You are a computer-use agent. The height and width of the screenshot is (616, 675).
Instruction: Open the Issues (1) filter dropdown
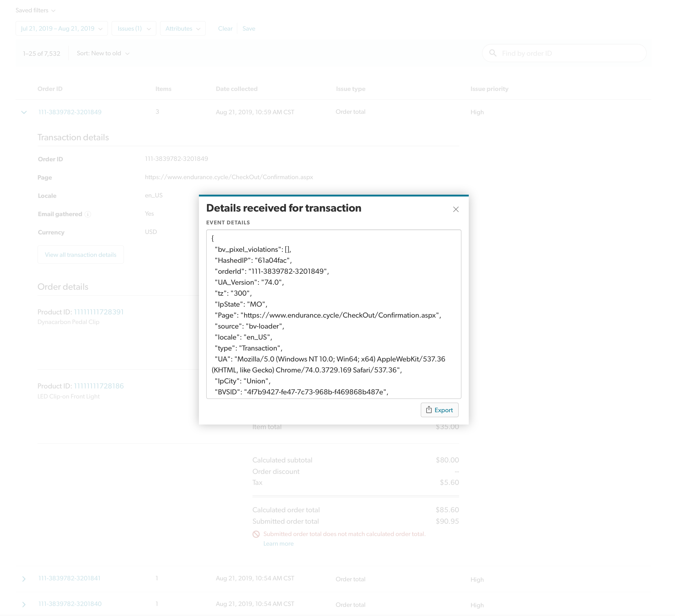point(134,29)
